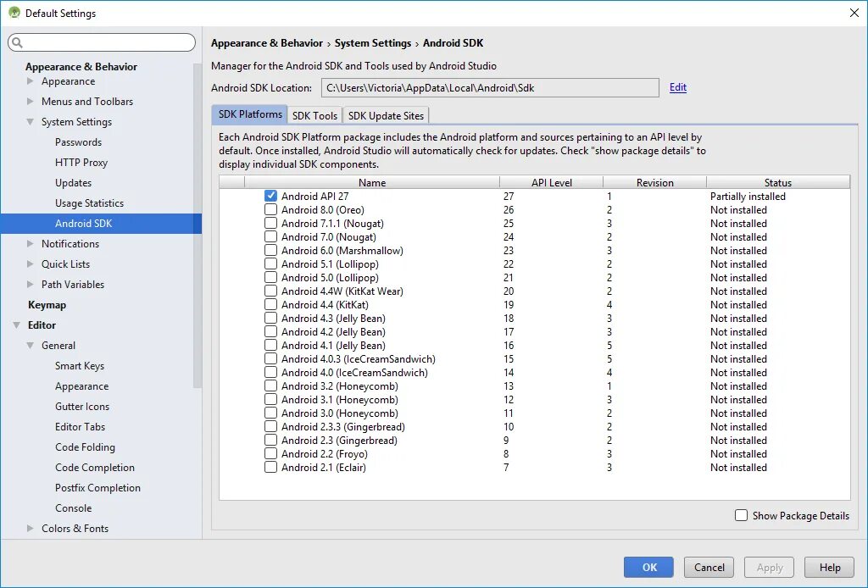Viewport: 868px width, 588px height.
Task: Switch to the SDK Tools tab
Action: (x=314, y=115)
